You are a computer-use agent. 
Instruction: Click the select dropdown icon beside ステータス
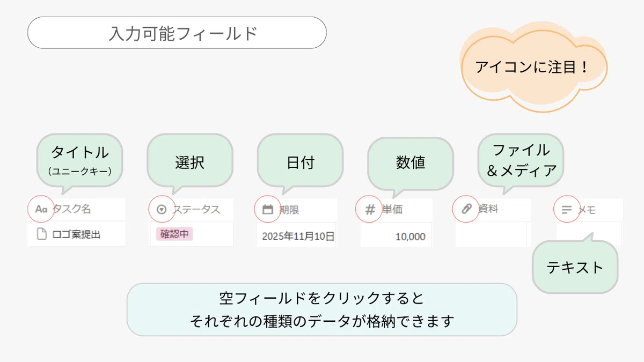point(162,210)
